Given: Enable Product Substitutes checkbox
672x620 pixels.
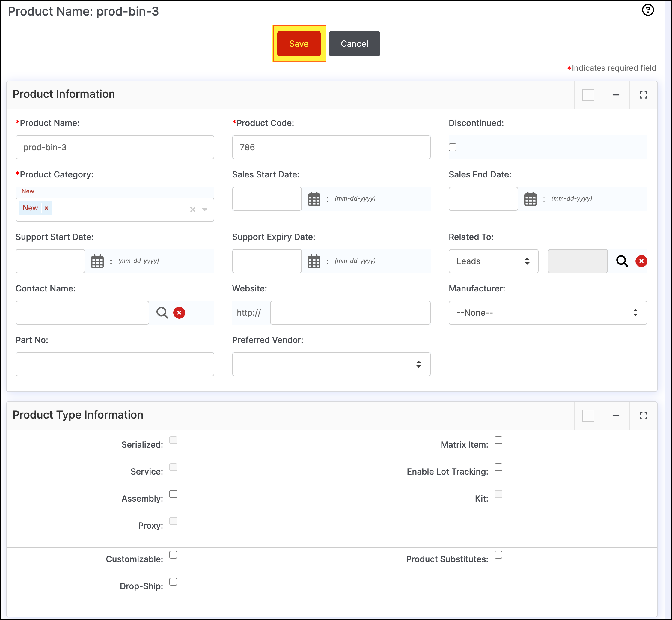Looking at the screenshot, I should click(x=499, y=555).
